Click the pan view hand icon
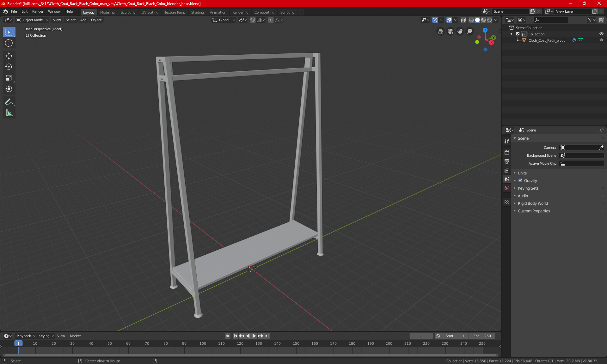The width and height of the screenshot is (607, 364). [460, 31]
